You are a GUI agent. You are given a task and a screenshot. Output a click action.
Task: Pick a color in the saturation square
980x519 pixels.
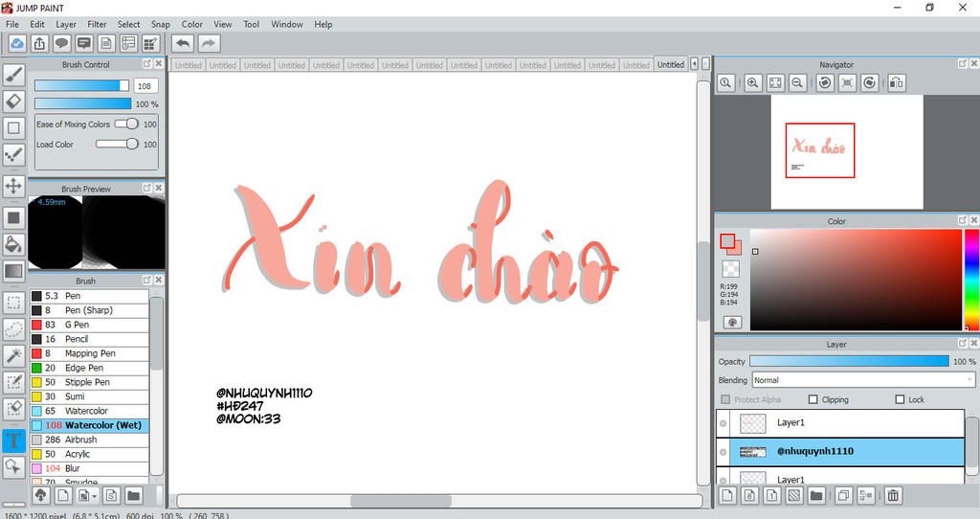point(856,280)
